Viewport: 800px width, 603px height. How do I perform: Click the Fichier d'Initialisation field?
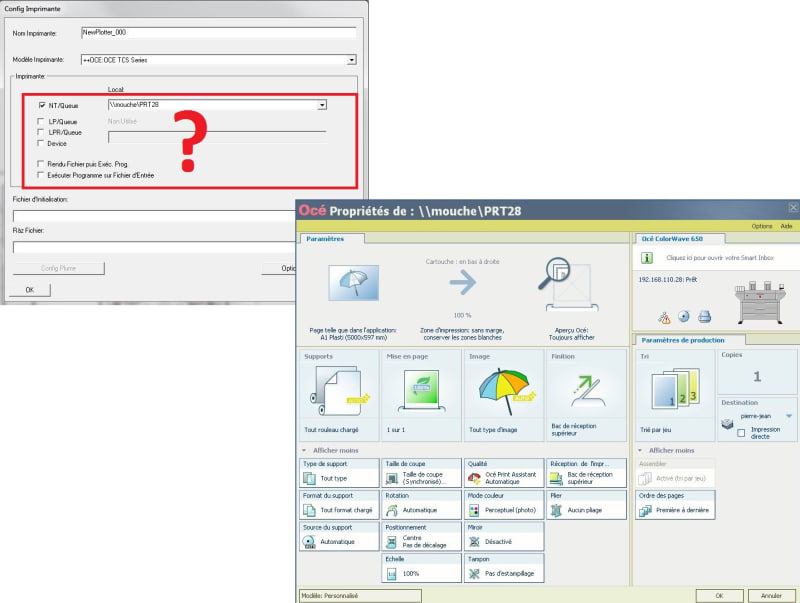[x=154, y=215]
